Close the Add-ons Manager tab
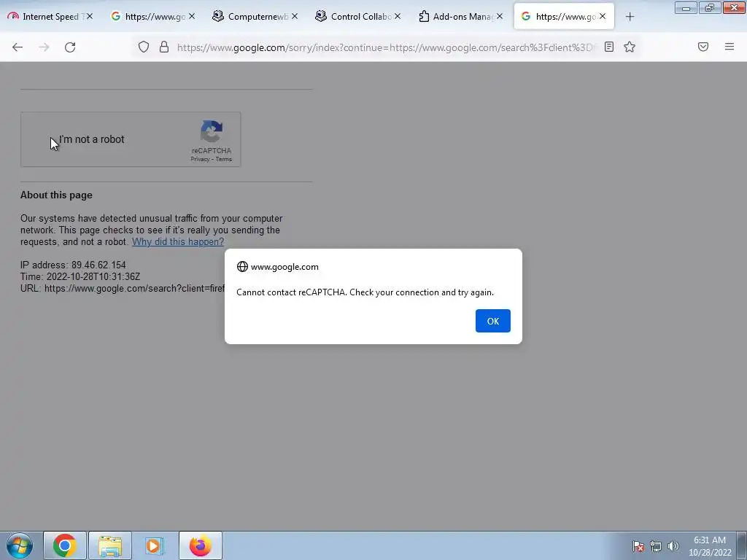The width and height of the screenshot is (747, 560). (x=499, y=16)
